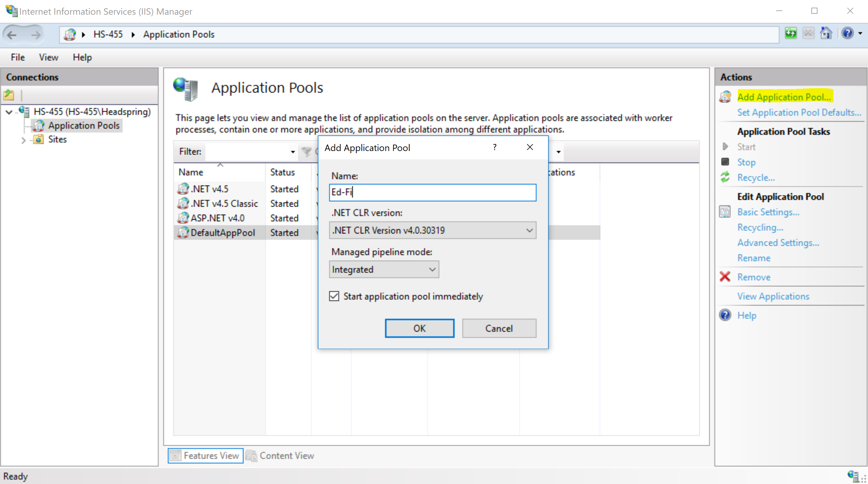Open the View menu

(48, 57)
